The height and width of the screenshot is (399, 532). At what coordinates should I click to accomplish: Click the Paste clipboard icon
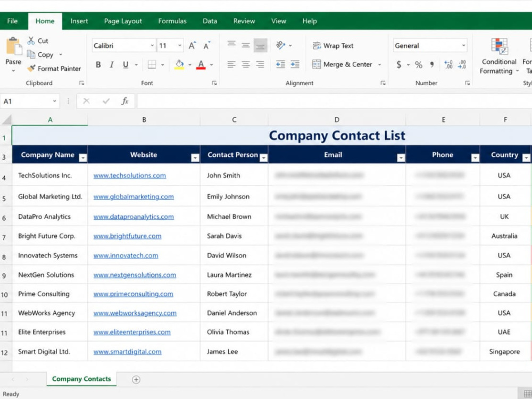click(x=14, y=46)
